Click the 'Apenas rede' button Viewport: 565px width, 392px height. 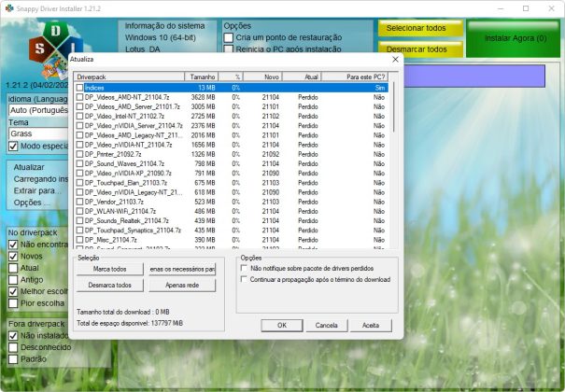tap(182, 285)
